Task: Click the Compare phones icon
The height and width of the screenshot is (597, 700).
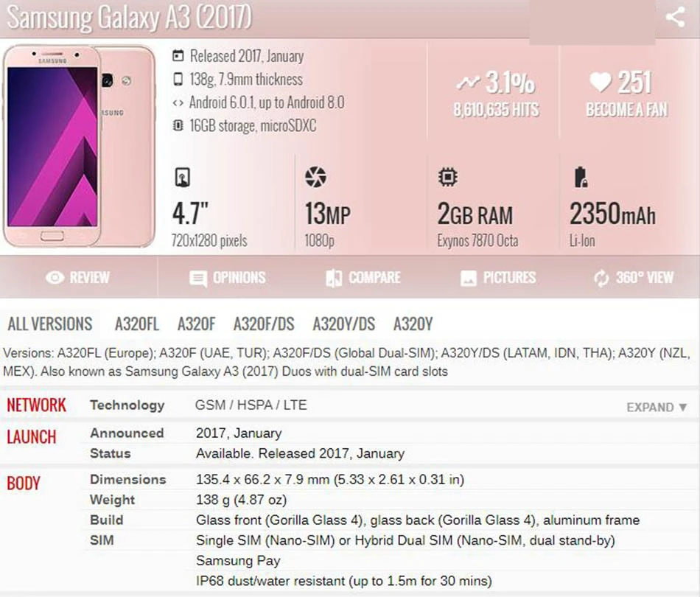Action: pyautogui.click(x=334, y=278)
